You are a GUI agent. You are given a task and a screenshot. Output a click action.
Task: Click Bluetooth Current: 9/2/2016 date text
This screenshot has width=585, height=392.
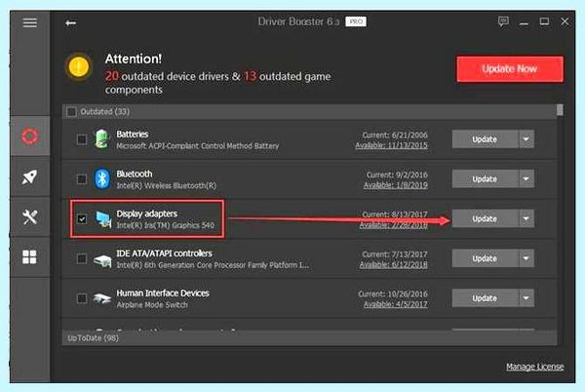pyautogui.click(x=397, y=175)
